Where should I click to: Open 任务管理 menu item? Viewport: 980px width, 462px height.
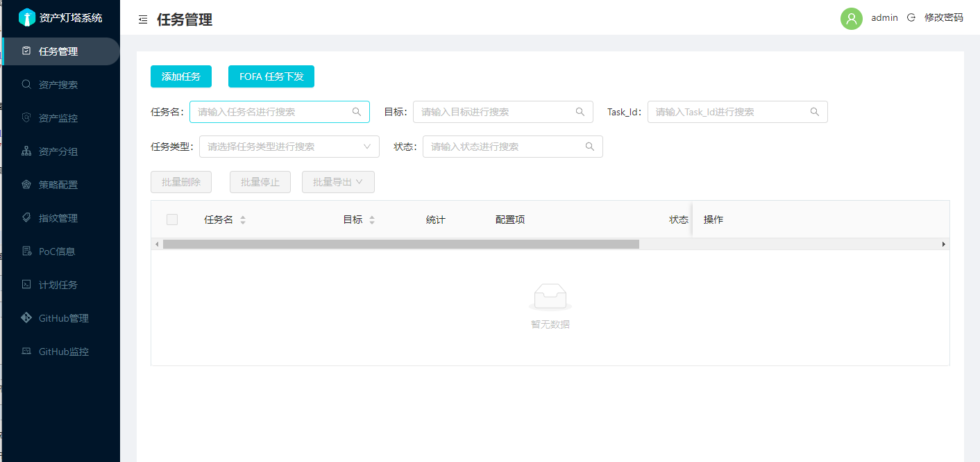coord(60,51)
